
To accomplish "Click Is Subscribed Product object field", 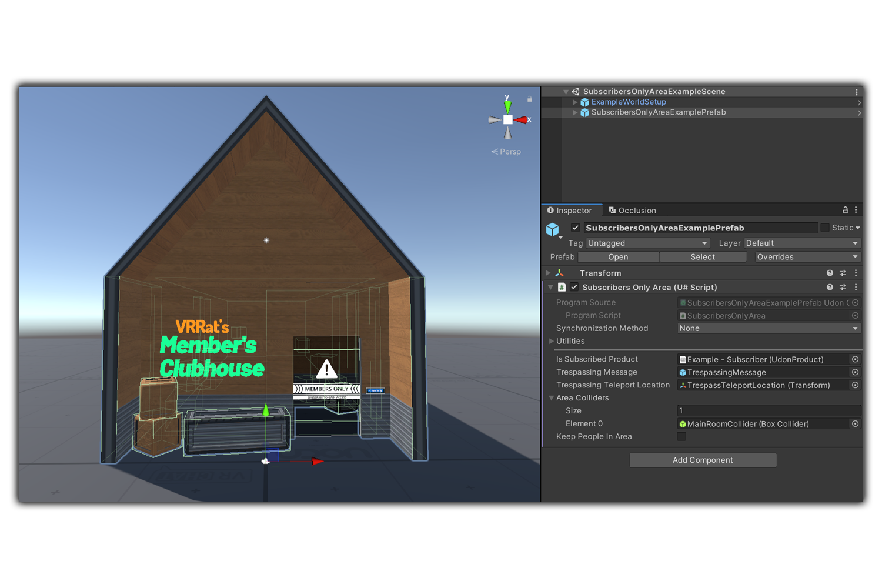I will pyautogui.click(x=764, y=359).
